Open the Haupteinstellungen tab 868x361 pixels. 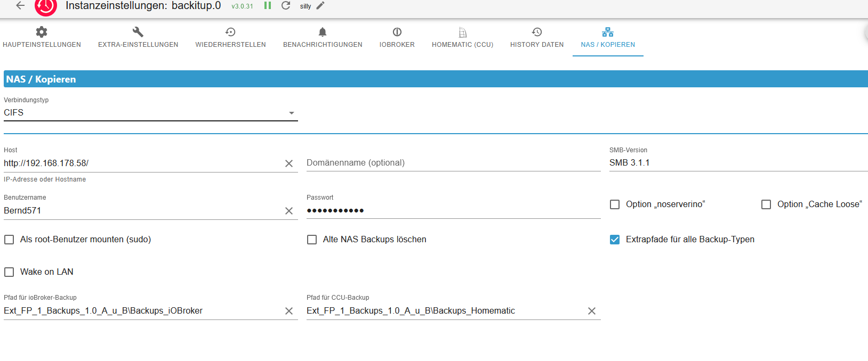[x=42, y=38]
